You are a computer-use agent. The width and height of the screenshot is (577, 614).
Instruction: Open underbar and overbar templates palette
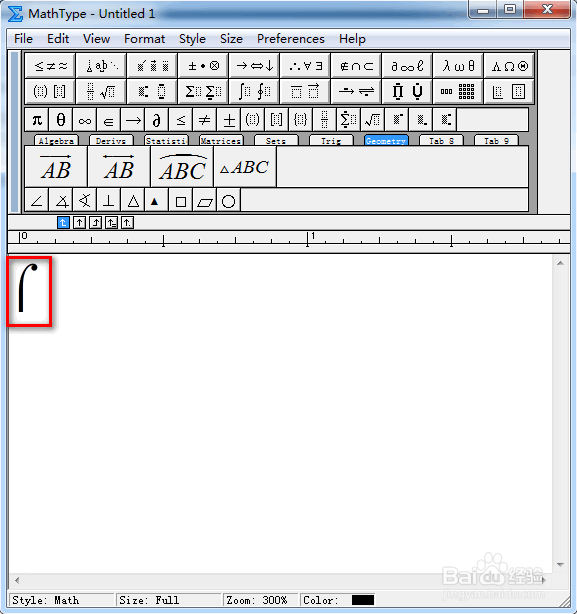tap(305, 92)
